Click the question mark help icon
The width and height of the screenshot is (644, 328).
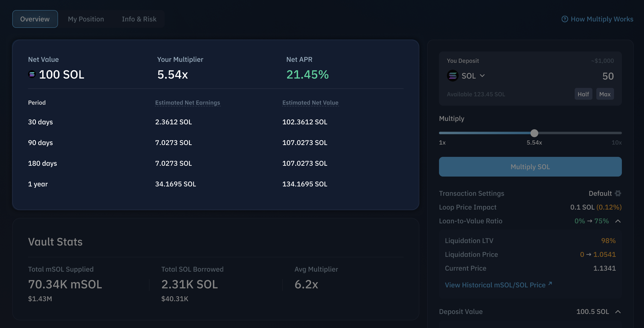pyautogui.click(x=565, y=19)
